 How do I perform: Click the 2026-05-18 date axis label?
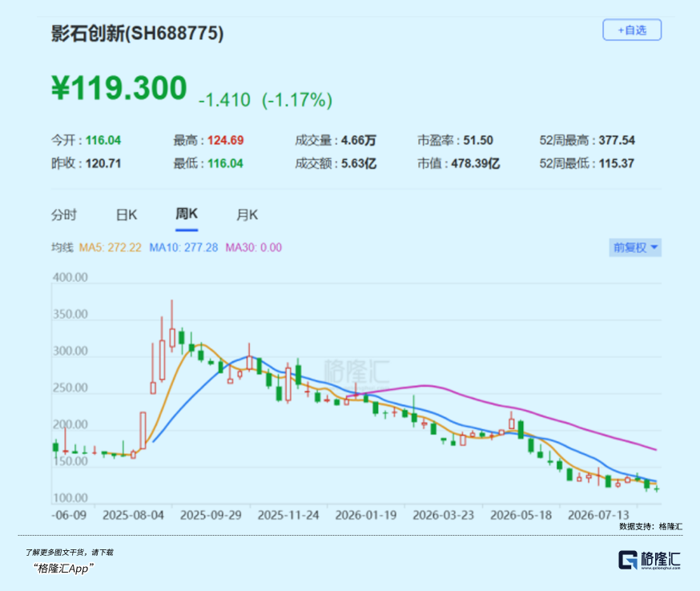click(521, 515)
